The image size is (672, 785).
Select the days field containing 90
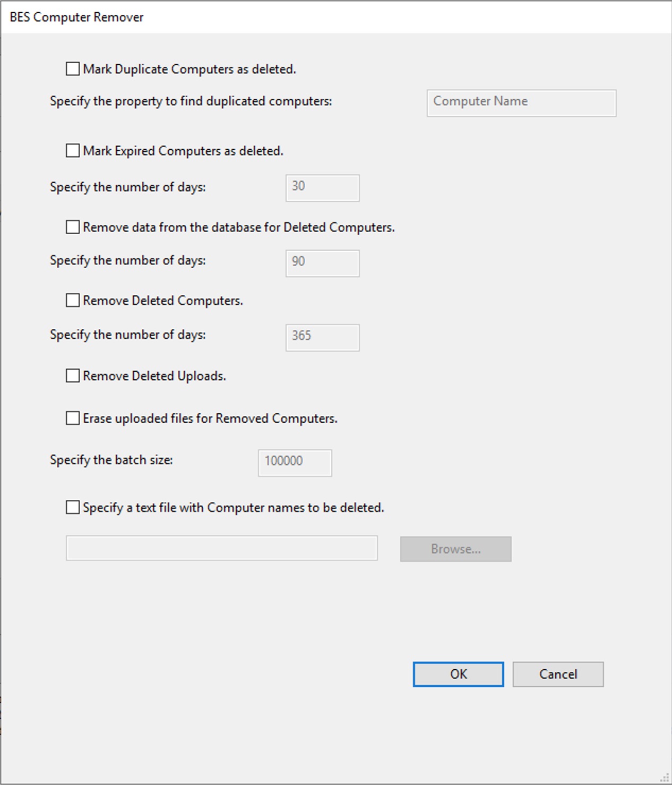pos(322,263)
